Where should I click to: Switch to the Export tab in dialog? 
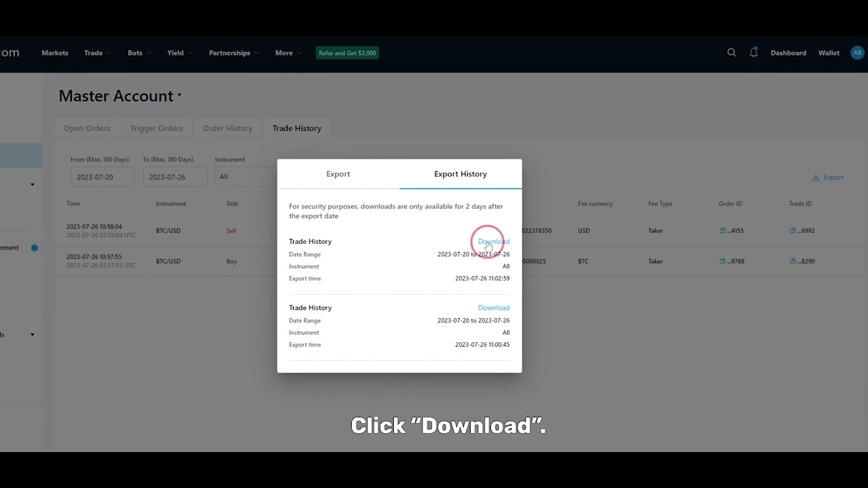(x=338, y=174)
